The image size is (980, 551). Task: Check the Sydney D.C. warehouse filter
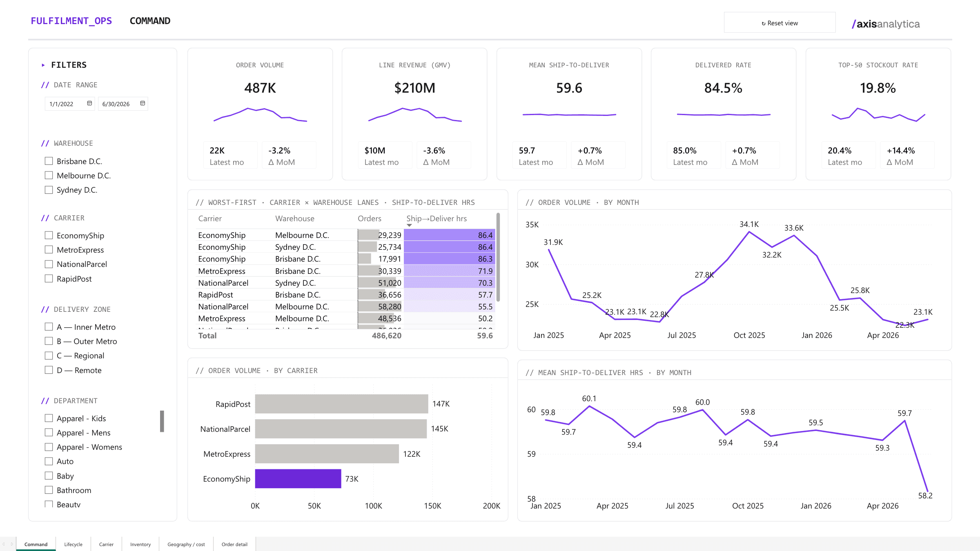click(x=49, y=190)
